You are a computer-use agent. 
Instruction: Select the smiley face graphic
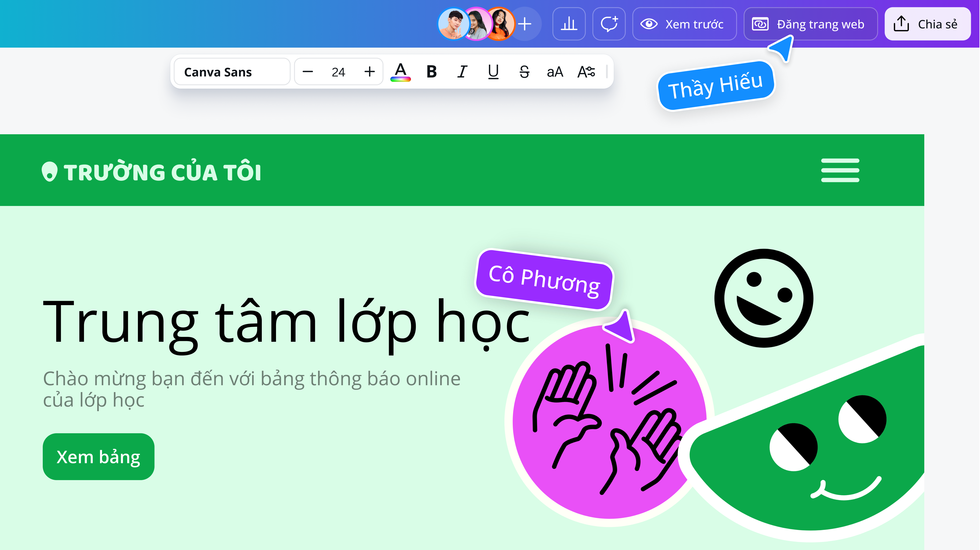pyautogui.click(x=763, y=298)
